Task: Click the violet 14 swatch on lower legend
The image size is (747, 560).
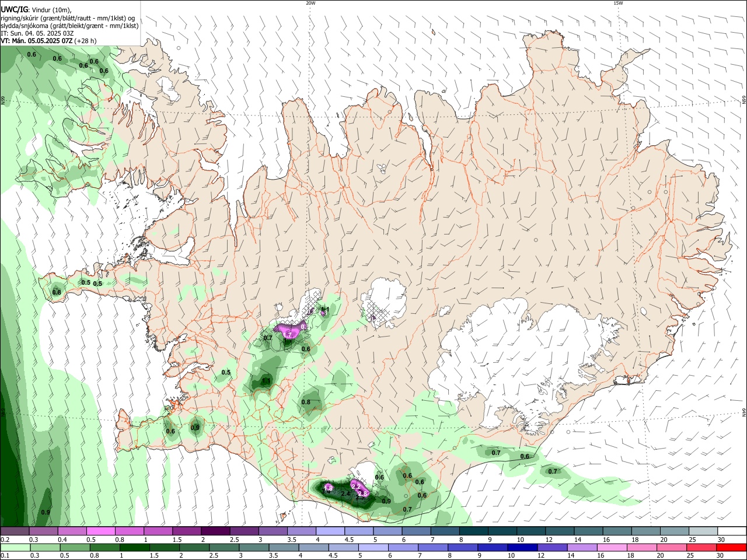Action: coord(582,548)
